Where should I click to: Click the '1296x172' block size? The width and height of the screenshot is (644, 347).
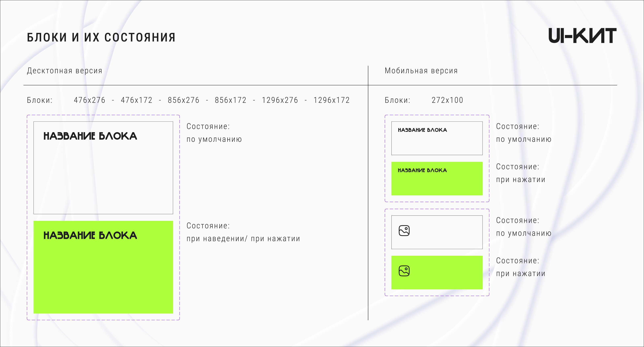(331, 100)
